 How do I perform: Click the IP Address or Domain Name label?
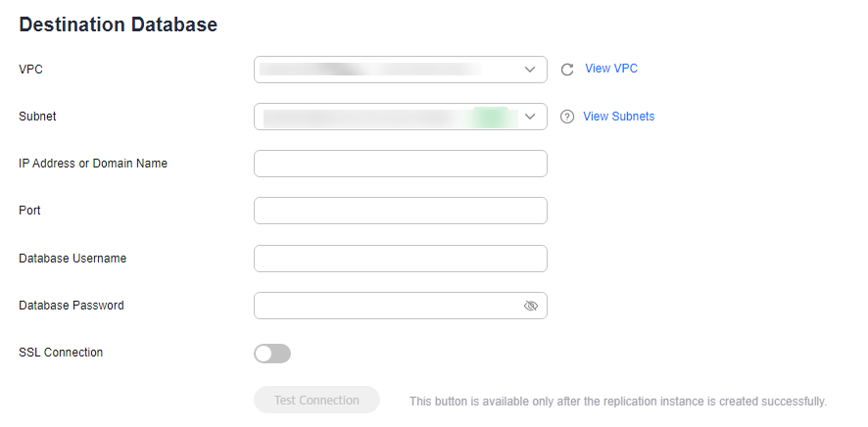pos(93,164)
